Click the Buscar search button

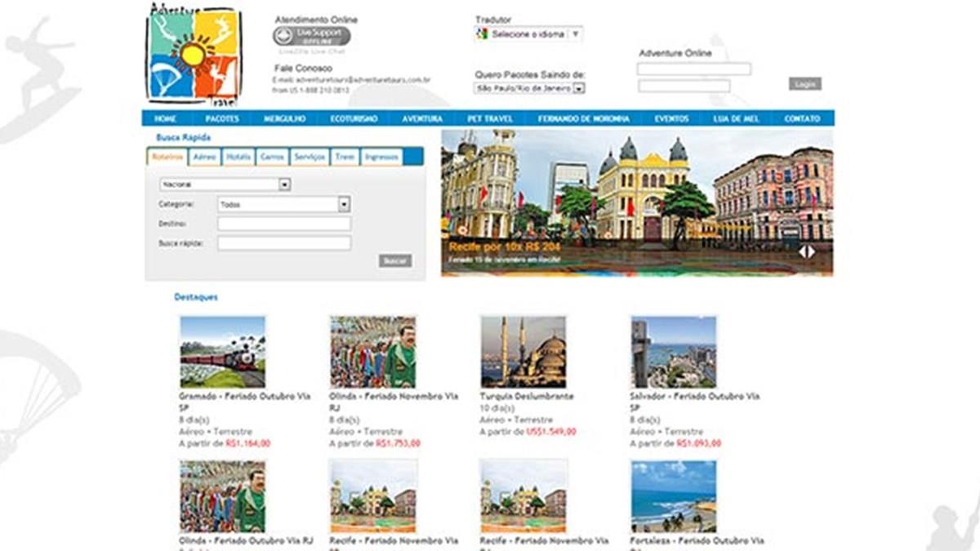pyautogui.click(x=395, y=260)
